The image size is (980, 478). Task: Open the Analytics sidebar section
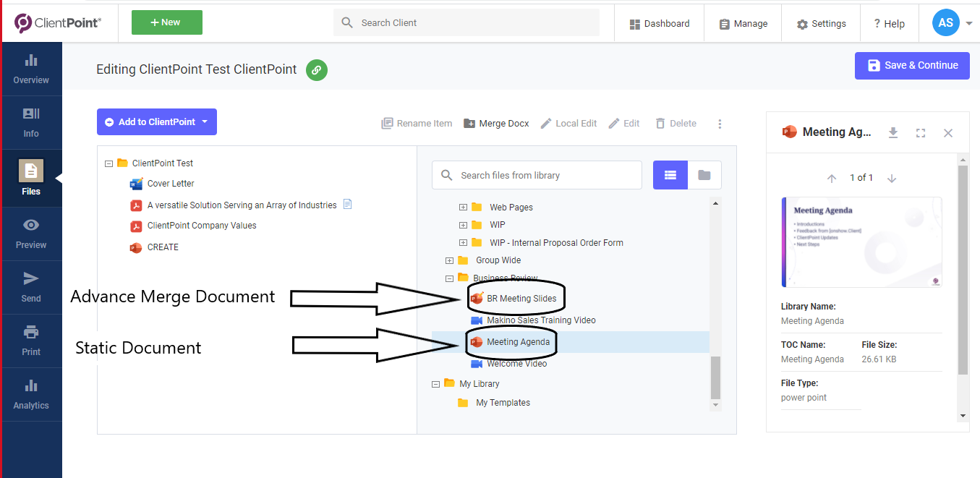[x=31, y=394]
